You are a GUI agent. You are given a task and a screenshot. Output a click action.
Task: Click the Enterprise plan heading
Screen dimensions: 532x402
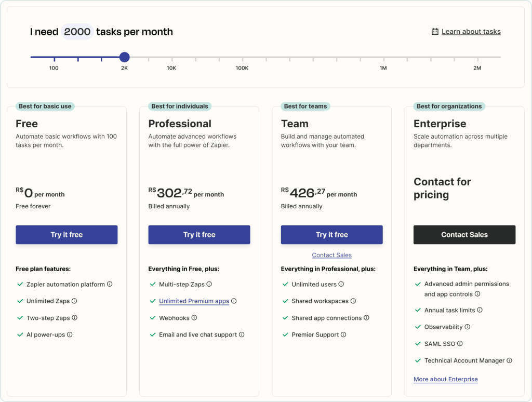(x=440, y=124)
